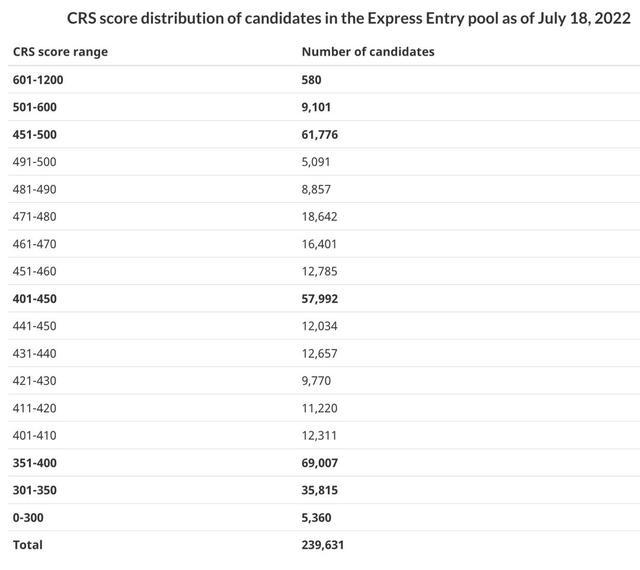This screenshot has height=570, width=640.
Task: Click the 8,857 candidates value
Action: tap(316, 189)
